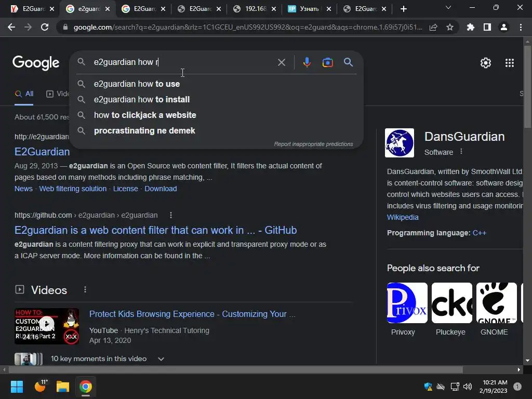Screen dimensions: 532x399
Task: Open Videos section more options
Action: (x=85, y=289)
